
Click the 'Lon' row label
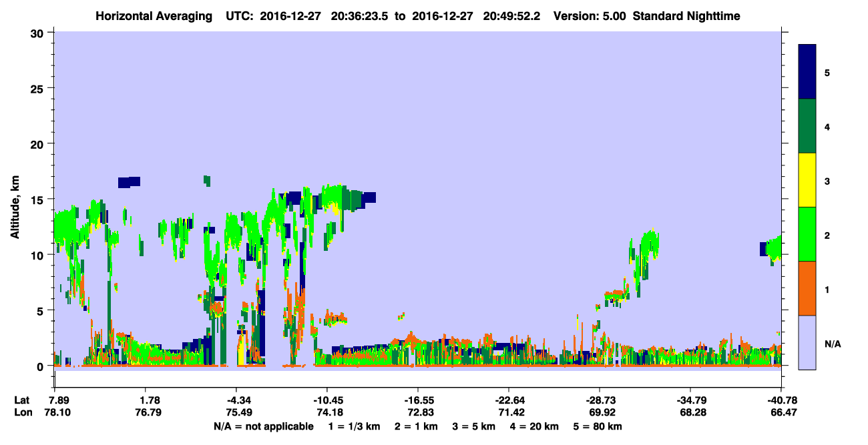[x=23, y=413]
